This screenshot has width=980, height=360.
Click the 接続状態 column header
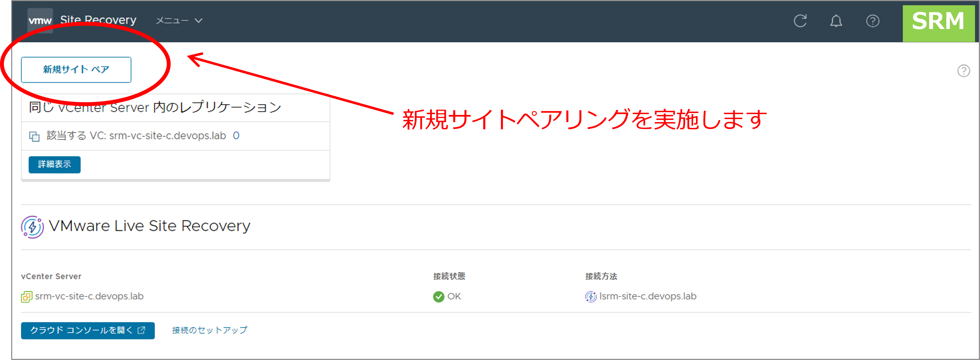pos(449,276)
